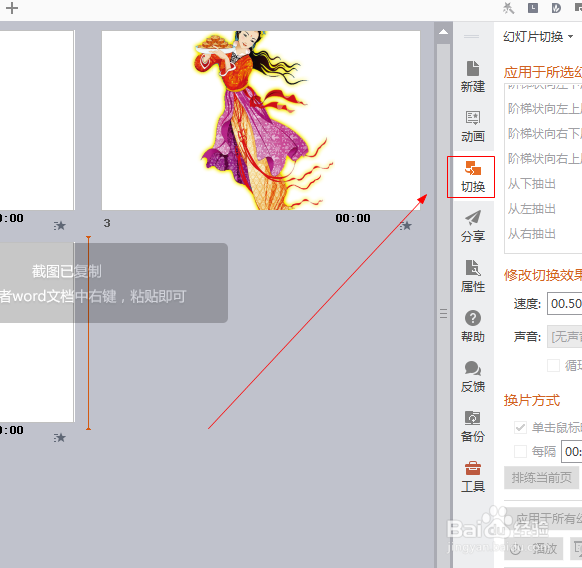Click the animation star under the left slide

pos(60,226)
